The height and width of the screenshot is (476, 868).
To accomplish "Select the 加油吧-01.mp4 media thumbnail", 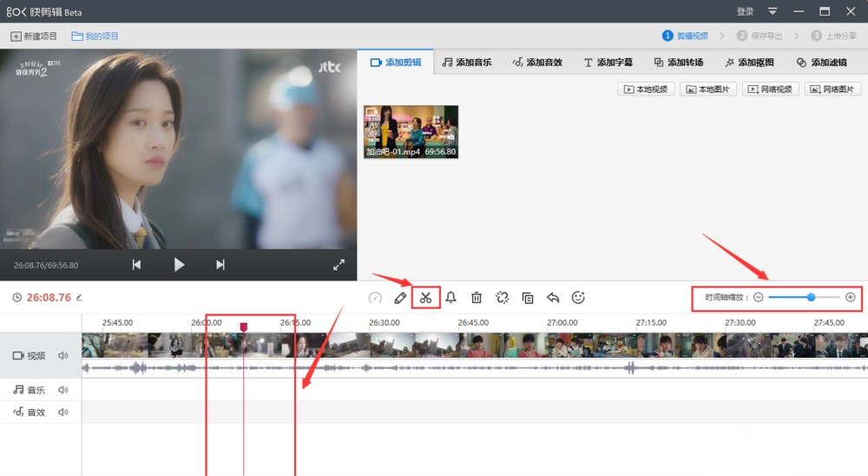I will pos(411,132).
